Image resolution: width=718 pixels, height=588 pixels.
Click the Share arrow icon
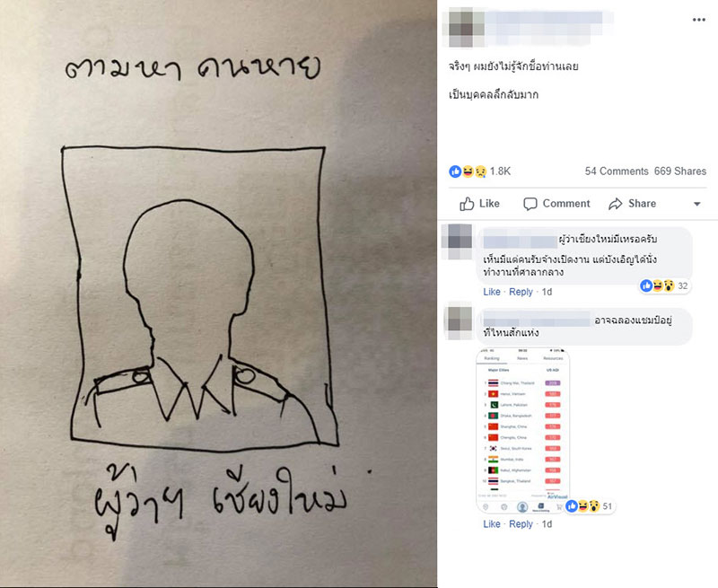[x=616, y=204]
